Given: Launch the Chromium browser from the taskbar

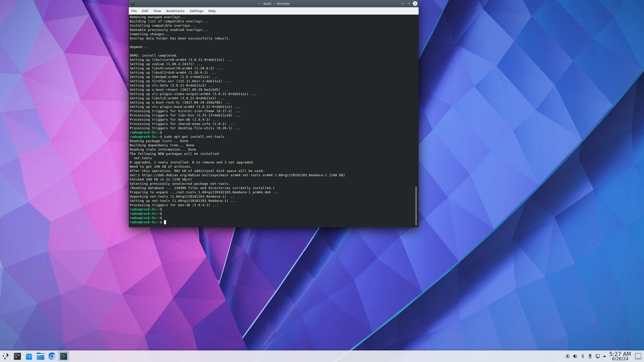Looking at the screenshot, I should [52, 356].
